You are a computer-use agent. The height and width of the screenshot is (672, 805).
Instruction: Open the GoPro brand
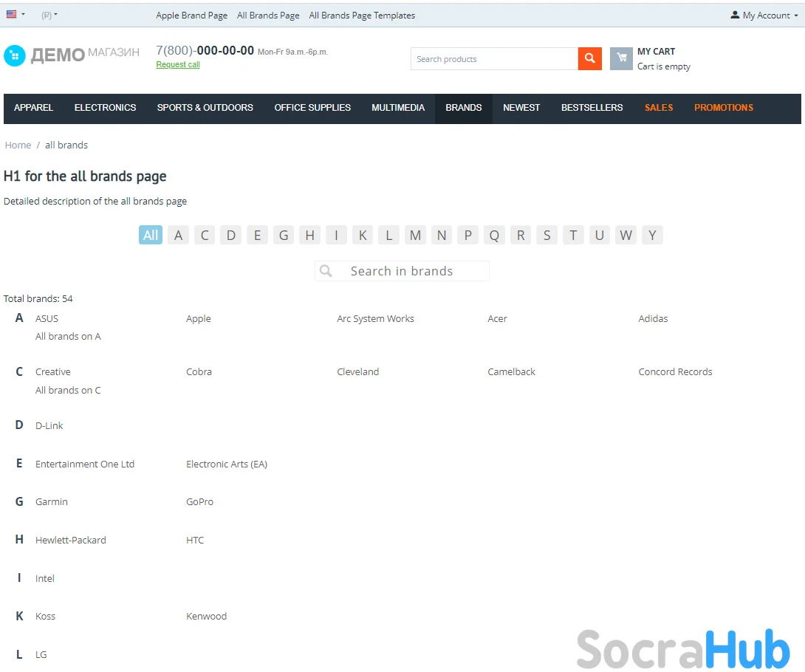tap(199, 501)
